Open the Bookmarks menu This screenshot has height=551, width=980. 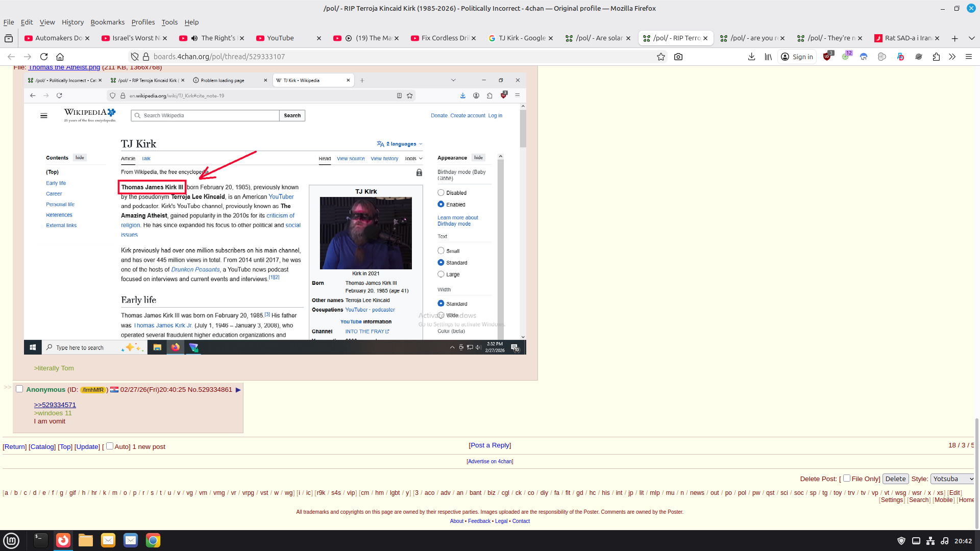(x=107, y=22)
